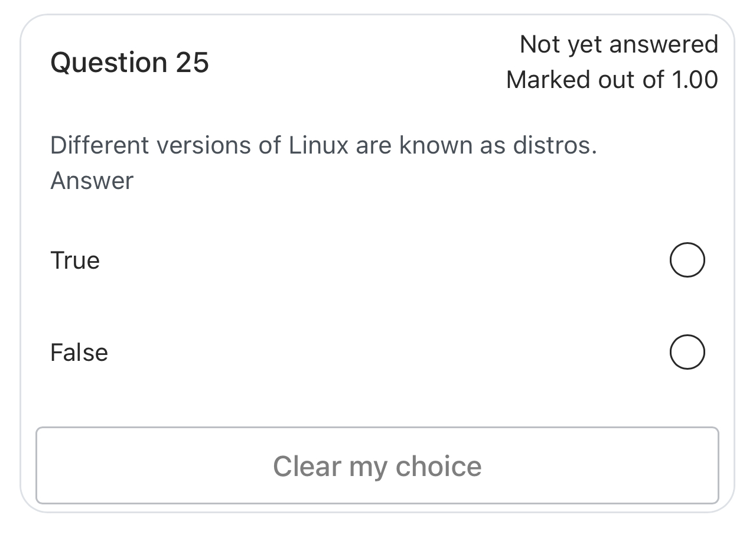Mark True as your answer for Question 25
Screen dimensions: 756x554
(x=687, y=259)
